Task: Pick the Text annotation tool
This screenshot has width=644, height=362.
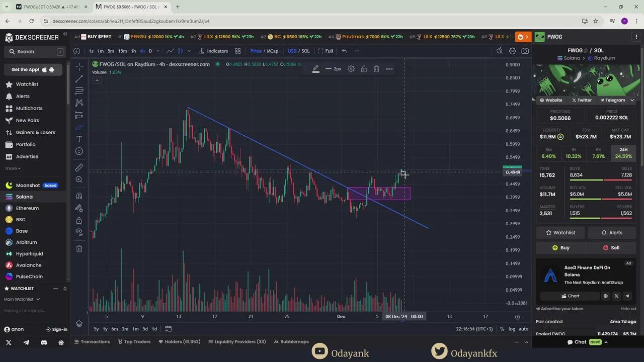Action: click(x=79, y=139)
